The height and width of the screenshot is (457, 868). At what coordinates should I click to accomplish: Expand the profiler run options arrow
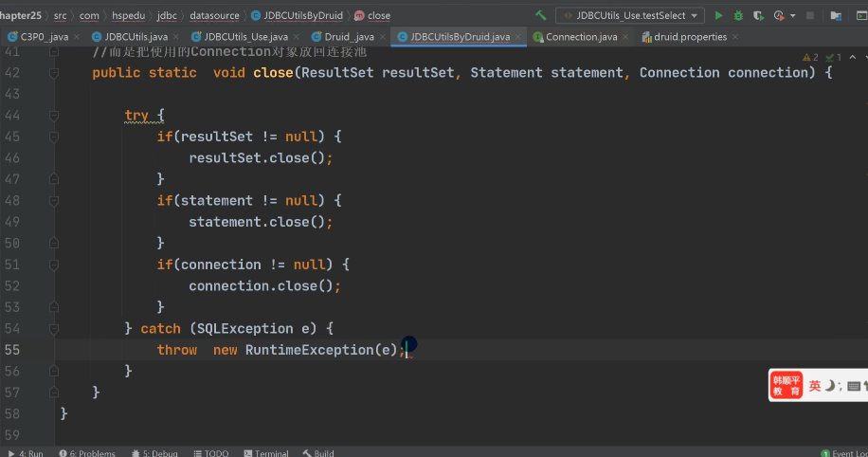(x=793, y=15)
